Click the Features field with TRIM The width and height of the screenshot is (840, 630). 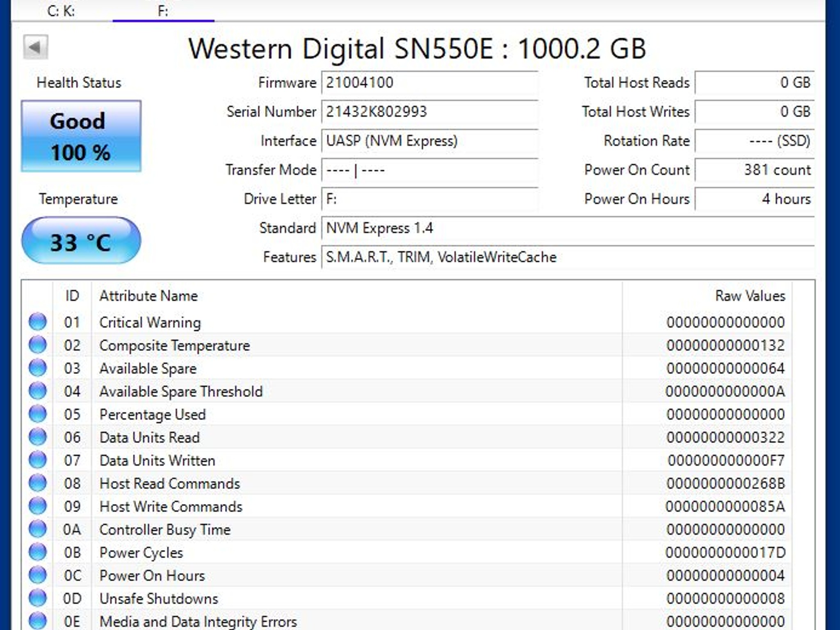(568, 258)
